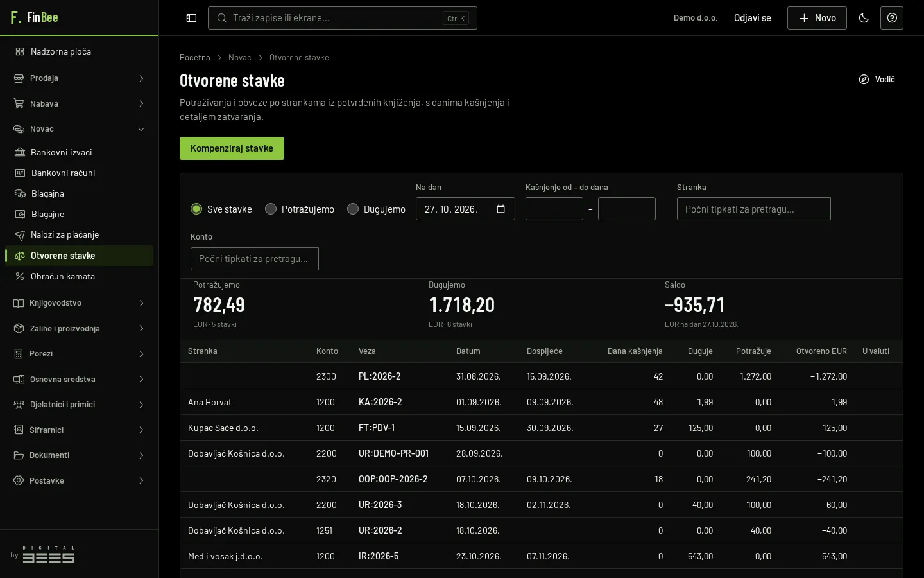Toggle the sidebar panel icon
This screenshot has width=924, height=578.
tap(191, 18)
